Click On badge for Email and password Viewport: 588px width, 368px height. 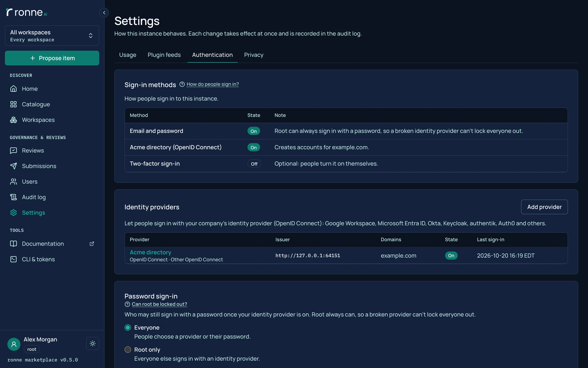254,131
